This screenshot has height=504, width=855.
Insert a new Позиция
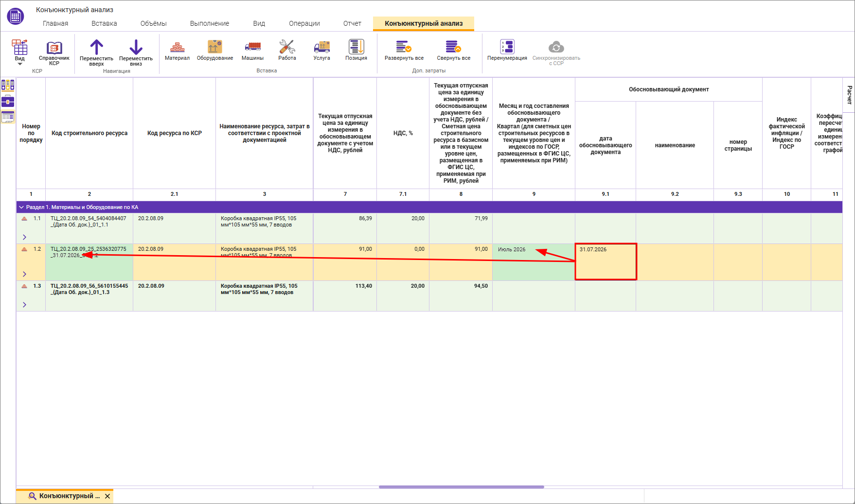[x=356, y=51]
